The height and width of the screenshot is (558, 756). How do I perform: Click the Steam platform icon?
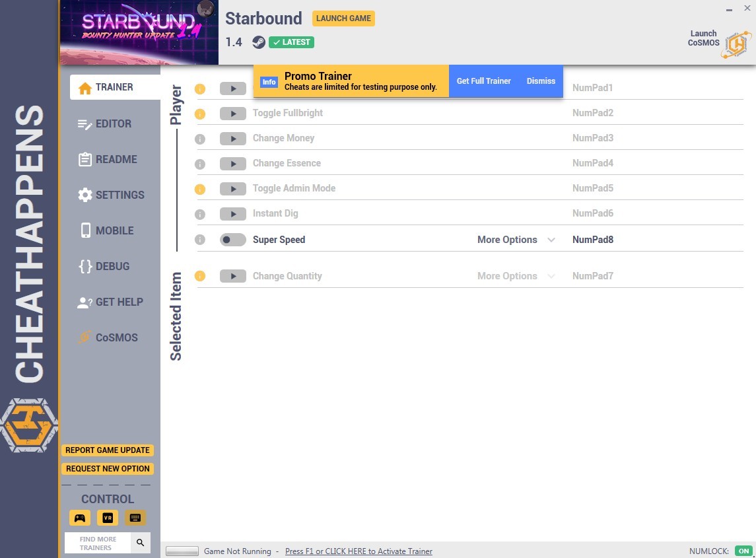click(x=258, y=42)
